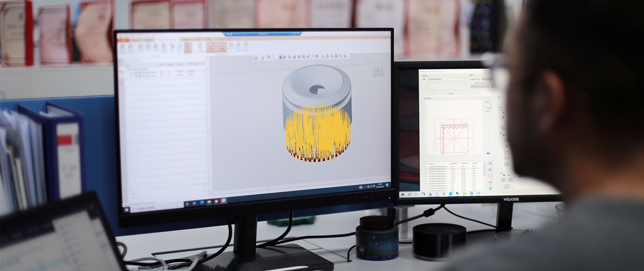The width and height of the screenshot is (644, 271).
Task: Open the Start menu on the right monitor taskbar
Action: (403, 194)
